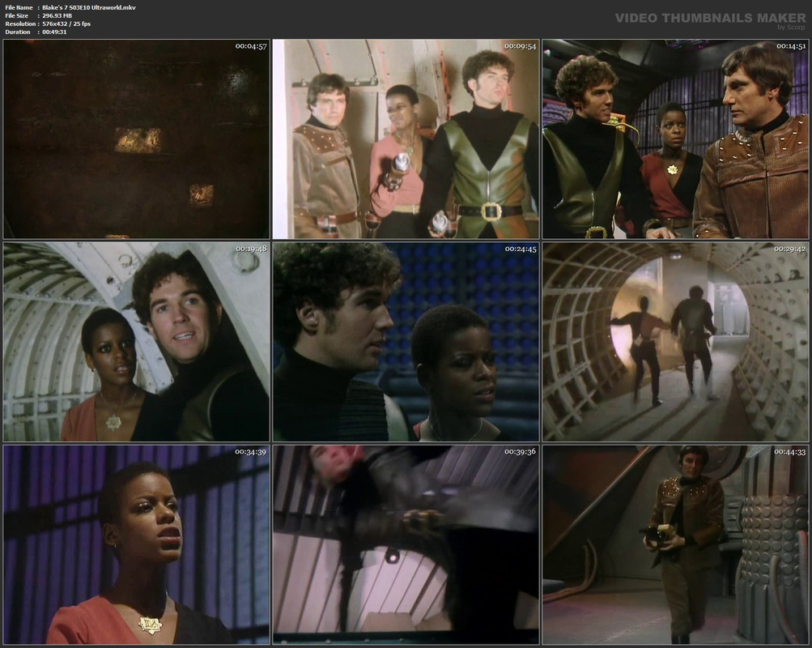
Task: Open the thumbnail at 00:04:57
Action: [x=136, y=139]
